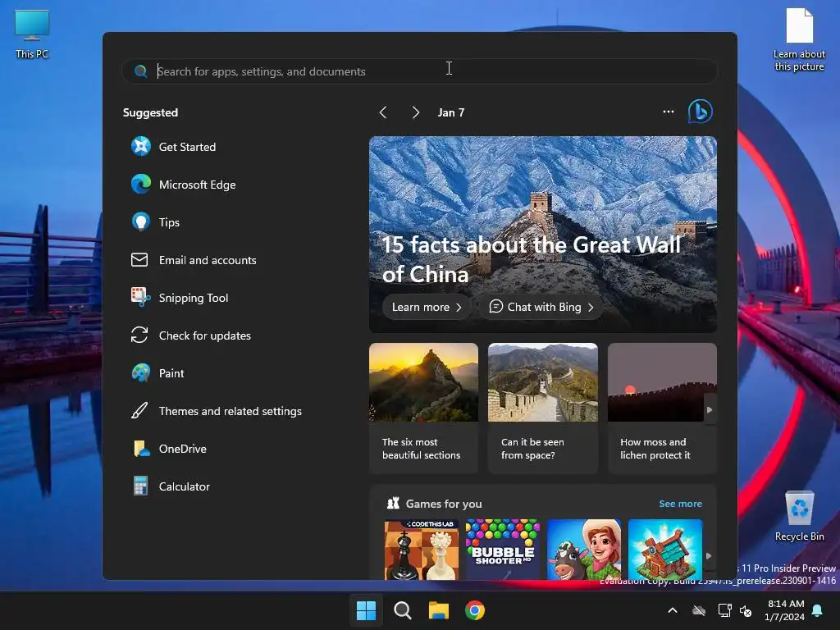Click the Jan 7 date label
This screenshot has height=630, width=840.
coord(451,112)
